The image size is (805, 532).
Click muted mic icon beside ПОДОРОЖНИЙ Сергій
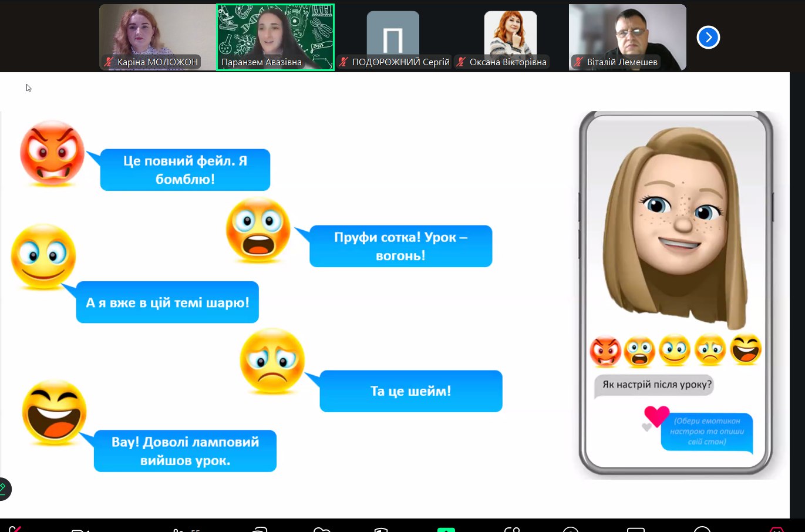[x=343, y=62]
